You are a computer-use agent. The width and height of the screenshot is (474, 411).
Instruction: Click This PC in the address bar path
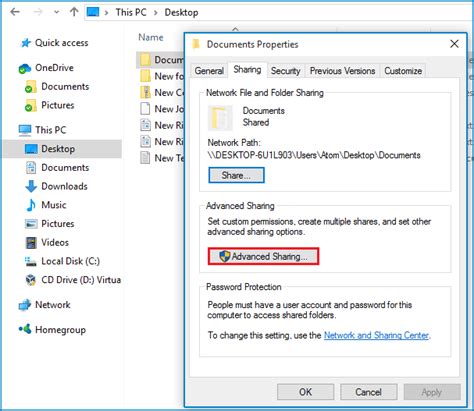(131, 13)
